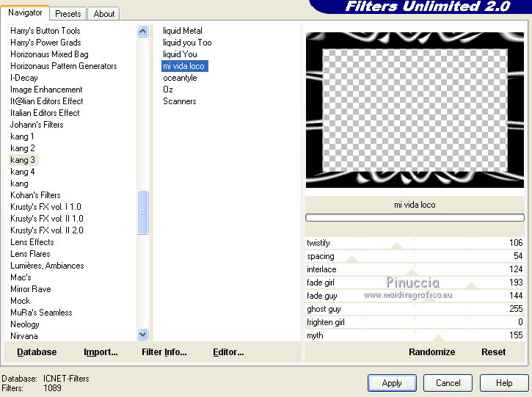The height and width of the screenshot is (397, 532).
Task: Click Randomize
Action: pyautogui.click(x=431, y=352)
